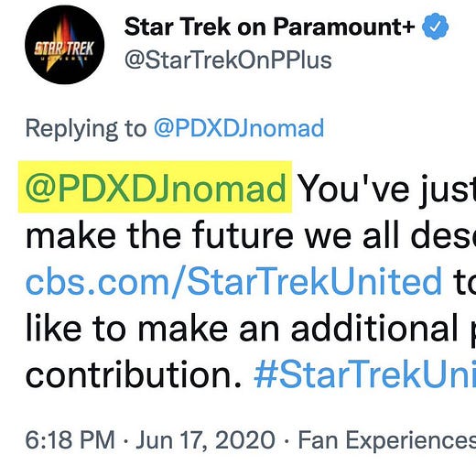The width and height of the screenshot is (476, 476).
Task: Click the Jun 17, 2020 date
Action: [206, 440]
